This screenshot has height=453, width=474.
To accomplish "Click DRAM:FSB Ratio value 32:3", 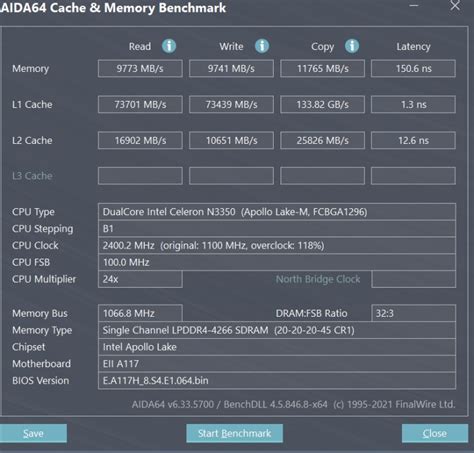I will [x=413, y=313].
